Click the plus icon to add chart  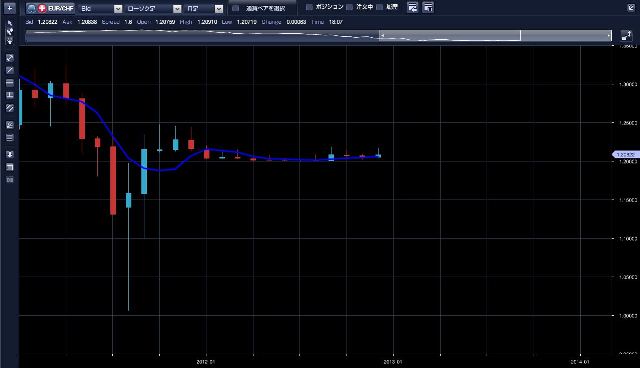click(x=9, y=8)
